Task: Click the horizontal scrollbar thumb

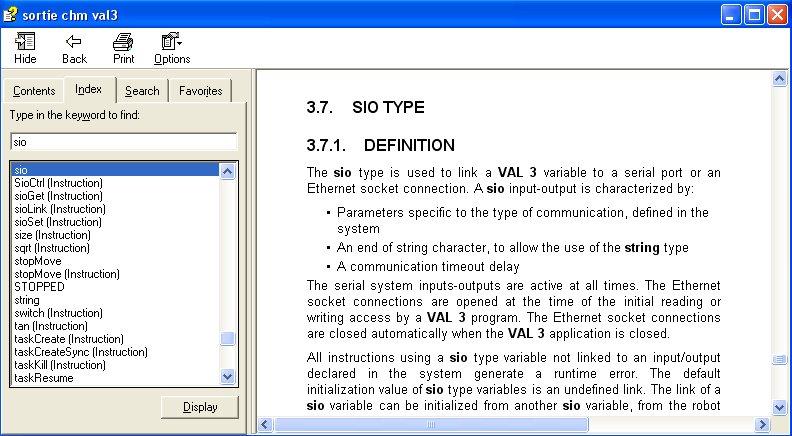Action: point(431,424)
